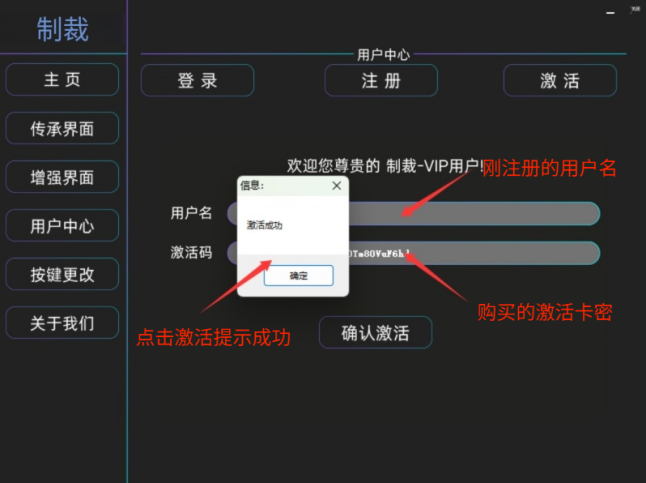Viewport: 646px width, 483px height.
Task: Open the 主页 page from the sidebar
Action: pyautogui.click(x=62, y=80)
